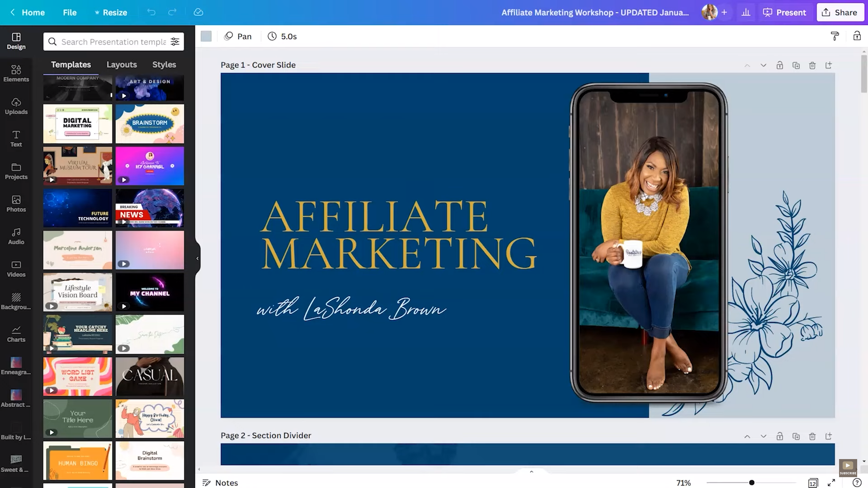
Task: Click the copy style paint roller icon
Action: pyautogui.click(x=835, y=36)
